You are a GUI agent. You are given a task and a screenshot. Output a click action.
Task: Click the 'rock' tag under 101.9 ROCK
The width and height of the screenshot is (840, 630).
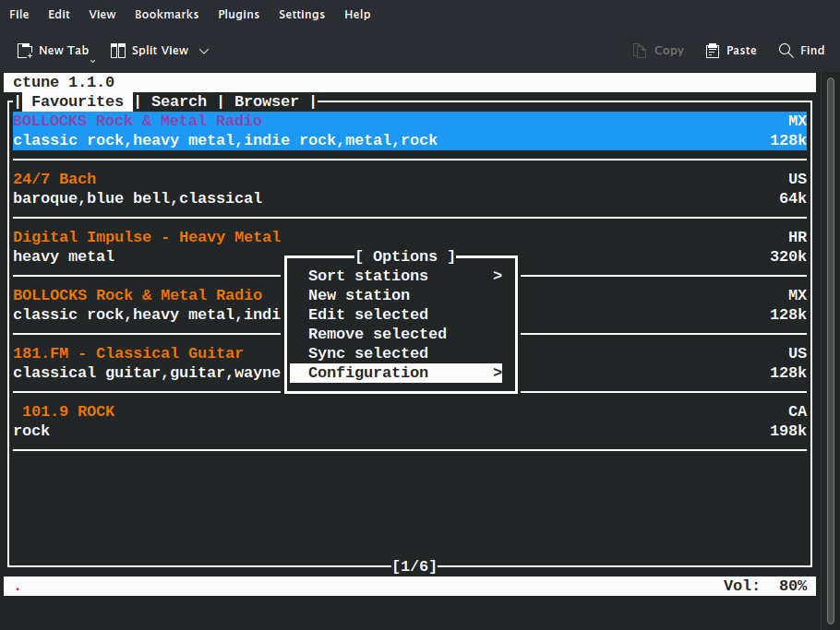pos(31,431)
